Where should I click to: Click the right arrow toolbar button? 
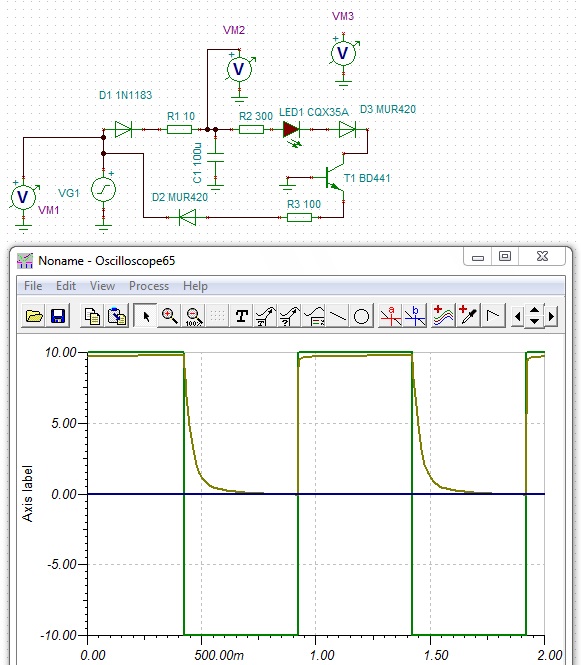point(551,316)
